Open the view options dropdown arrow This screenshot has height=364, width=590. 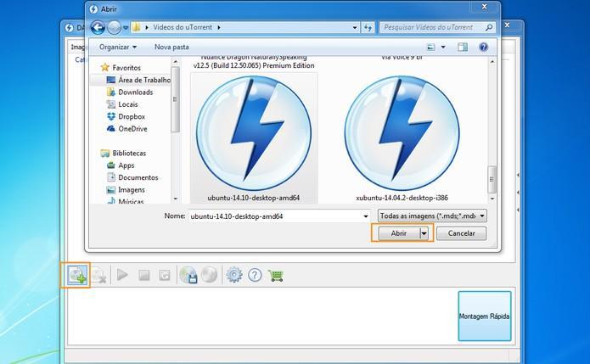tap(443, 47)
